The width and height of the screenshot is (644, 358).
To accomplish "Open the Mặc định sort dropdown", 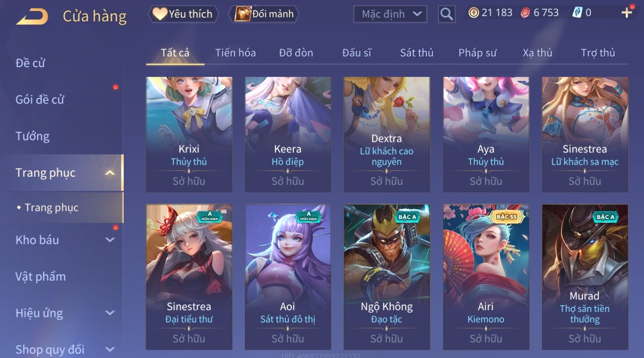I will coord(390,14).
